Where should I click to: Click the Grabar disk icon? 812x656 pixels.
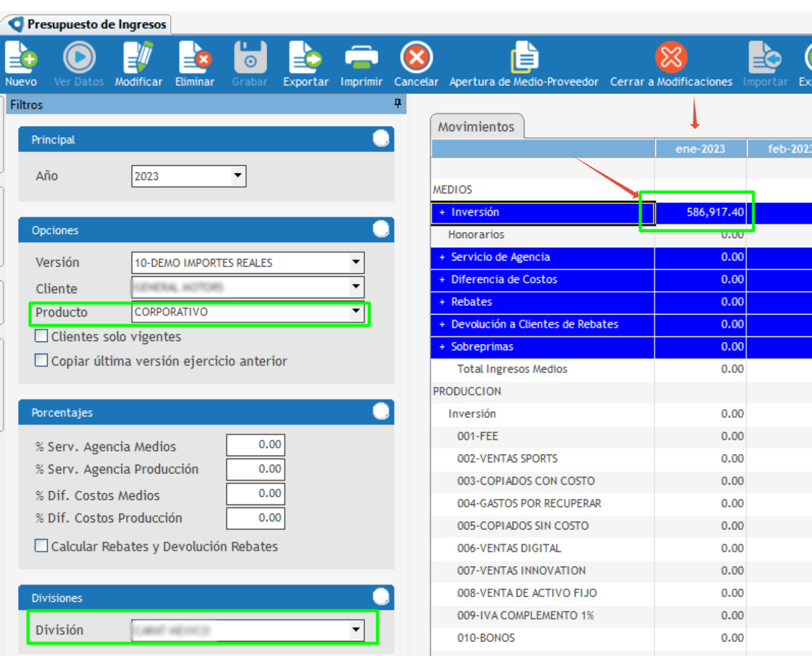[x=250, y=58]
